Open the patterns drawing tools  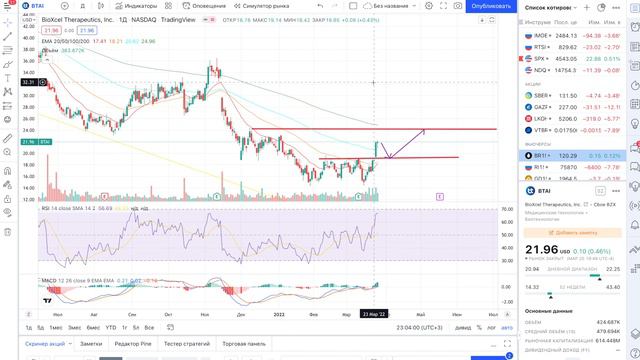[7, 92]
